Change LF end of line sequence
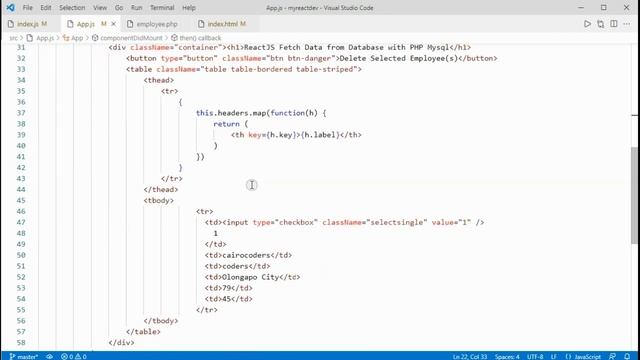640x360 pixels. [554, 356]
